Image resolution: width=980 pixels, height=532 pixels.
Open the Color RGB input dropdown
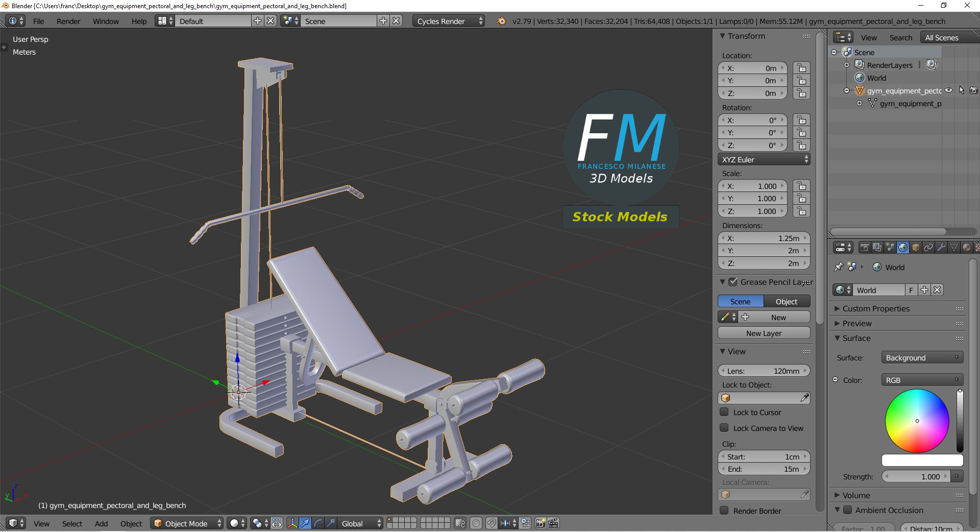pyautogui.click(x=922, y=380)
